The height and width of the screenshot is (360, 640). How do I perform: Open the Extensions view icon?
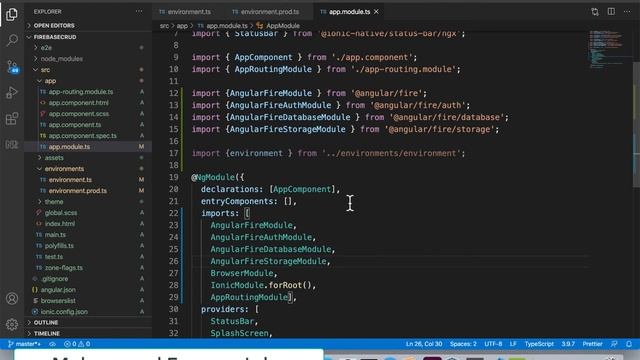pyautogui.click(x=12, y=119)
